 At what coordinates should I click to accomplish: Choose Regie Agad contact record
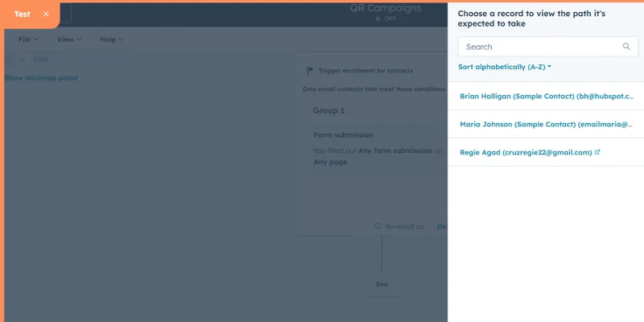click(546, 152)
